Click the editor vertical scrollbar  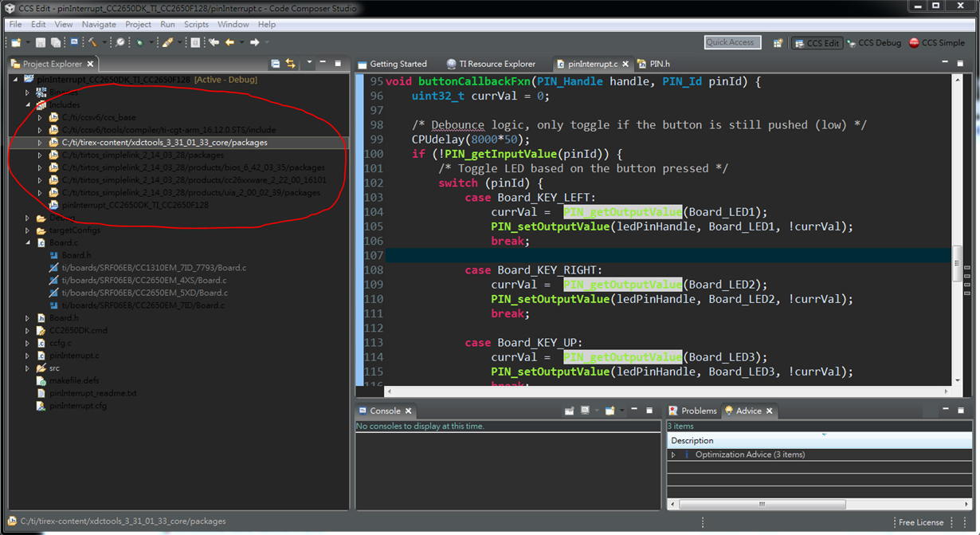tap(958, 230)
